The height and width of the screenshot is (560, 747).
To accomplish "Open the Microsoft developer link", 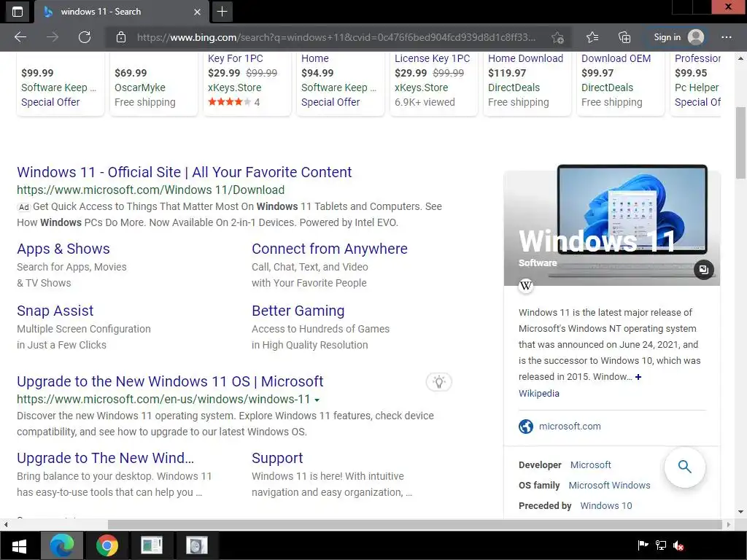I will pyautogui.click(x=590, y=464).
